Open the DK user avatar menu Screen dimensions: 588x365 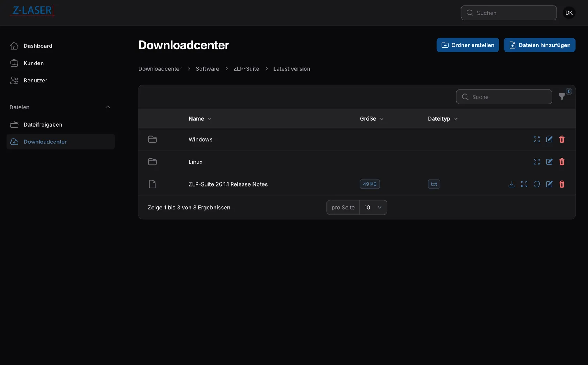pos(569,13)
